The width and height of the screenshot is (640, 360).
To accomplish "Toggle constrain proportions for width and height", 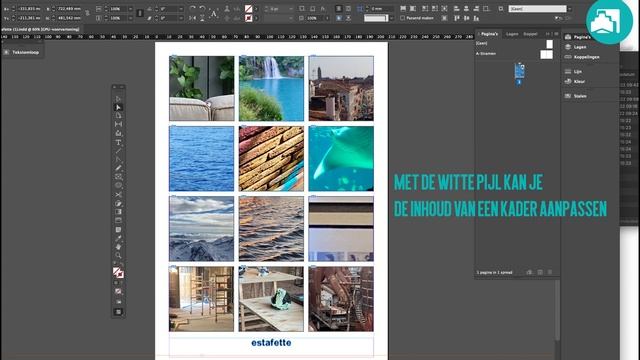I will coord(88,13).
